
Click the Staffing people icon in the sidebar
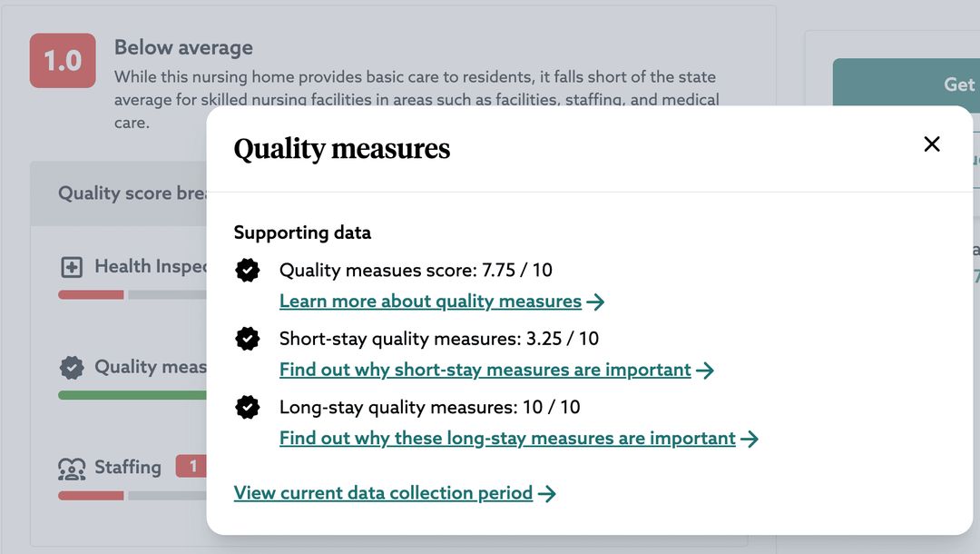[71, 467]
